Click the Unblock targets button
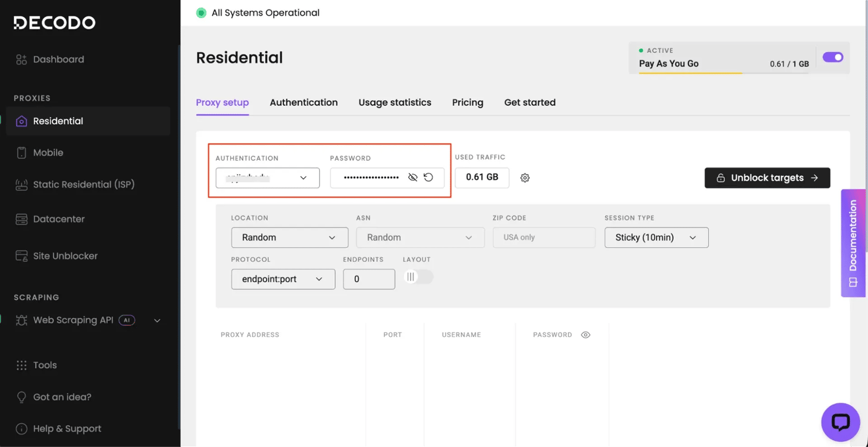 (x=767, y=178)
